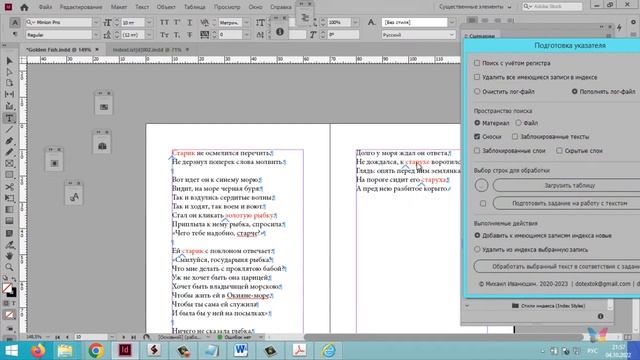Enable 'Поиск с учётом регистра' checkbox

coord(477,63)
